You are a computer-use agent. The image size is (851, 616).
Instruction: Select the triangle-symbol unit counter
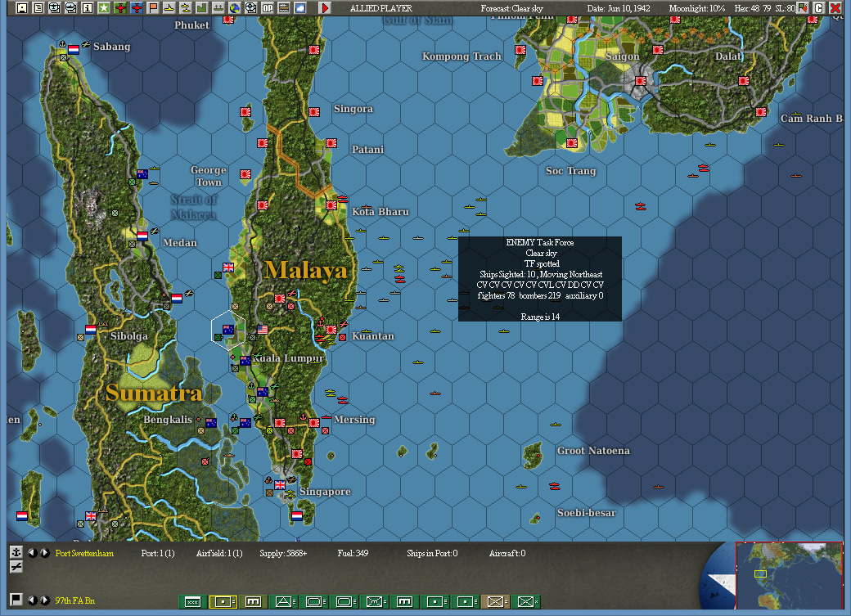click(284, 601)
